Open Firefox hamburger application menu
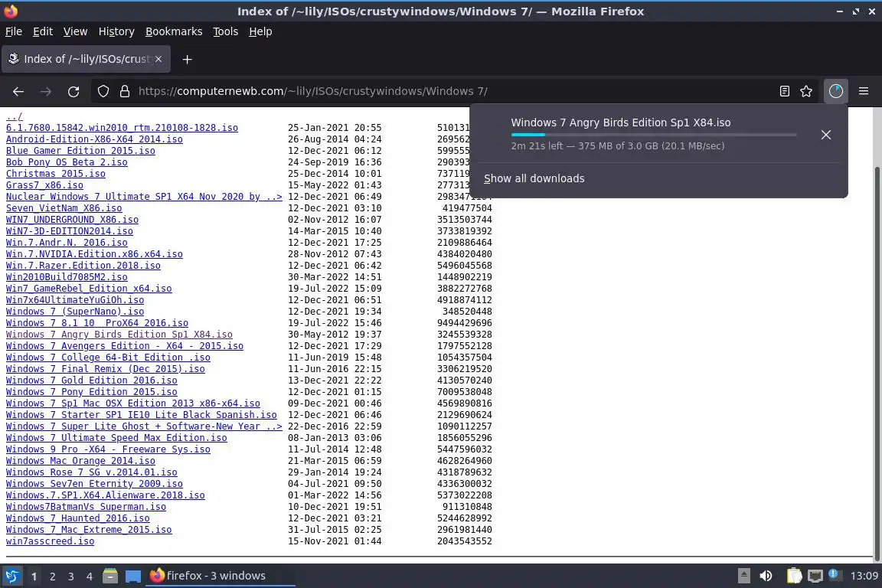 tap(864, 91)
